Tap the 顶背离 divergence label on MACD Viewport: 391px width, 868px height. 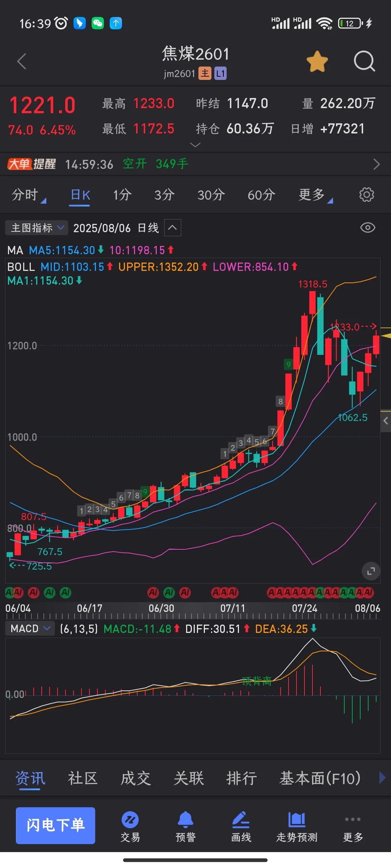pyautogui.click(x=257, y=681)
